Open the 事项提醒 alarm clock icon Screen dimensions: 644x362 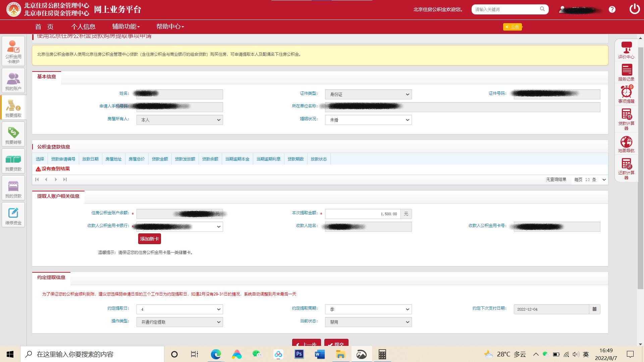pyautogui.click(x=626, y=94)
